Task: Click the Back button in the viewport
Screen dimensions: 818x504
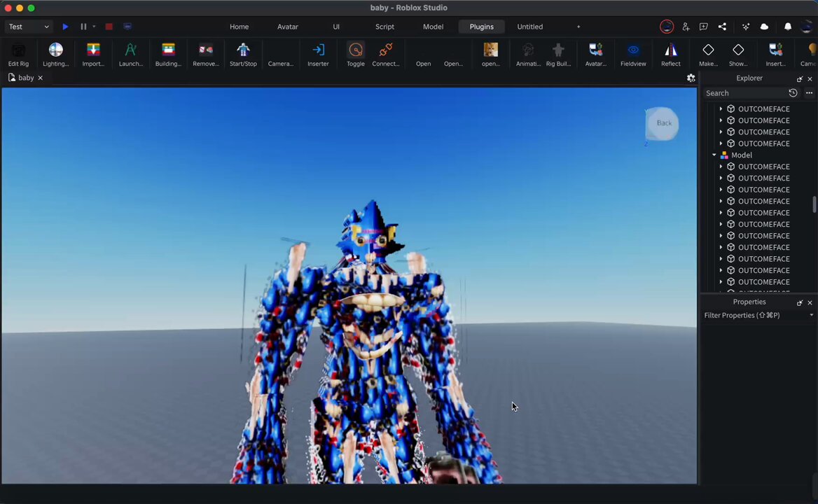Action: pos(663,123)
